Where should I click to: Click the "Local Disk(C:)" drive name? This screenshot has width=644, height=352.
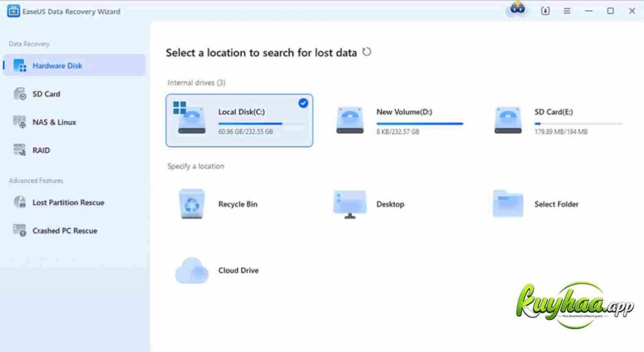[x=241, y=112]
